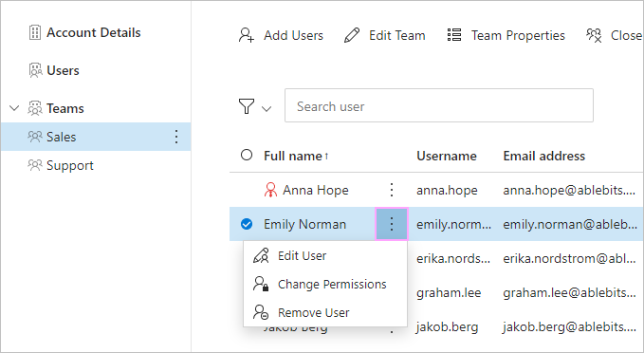The image size is (644, 353).
Task: Choose Edit User from context menu
Action: pos(325,255)
